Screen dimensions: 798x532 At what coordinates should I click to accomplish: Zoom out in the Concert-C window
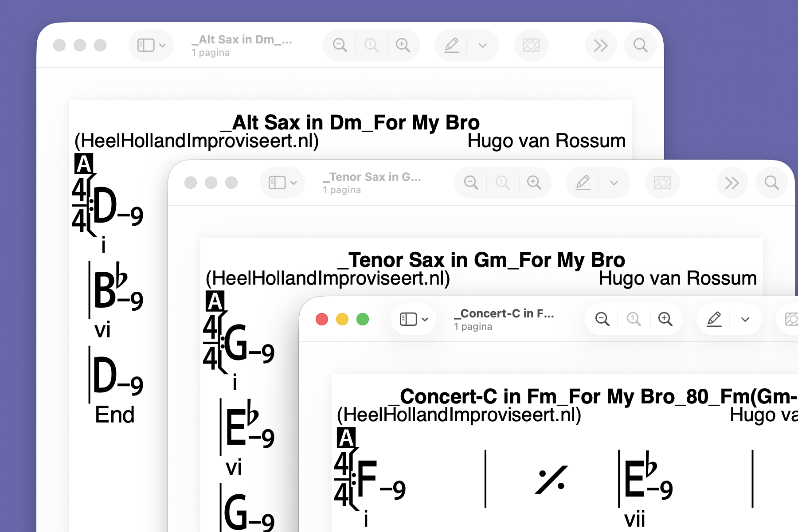[602, 319]
